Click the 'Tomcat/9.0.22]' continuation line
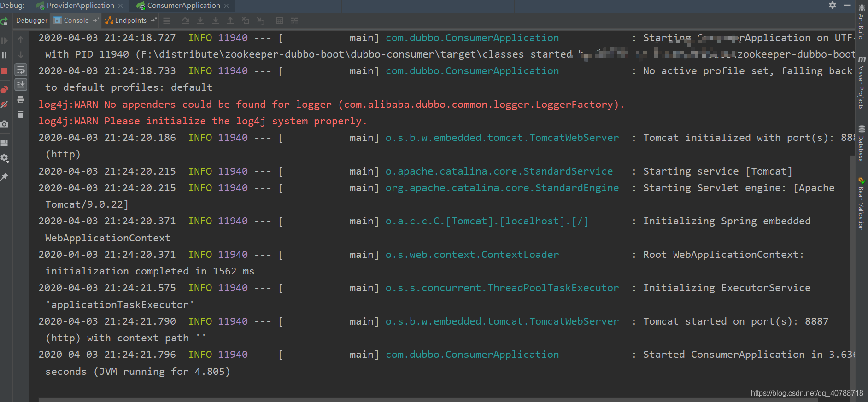 pos(87,204)
